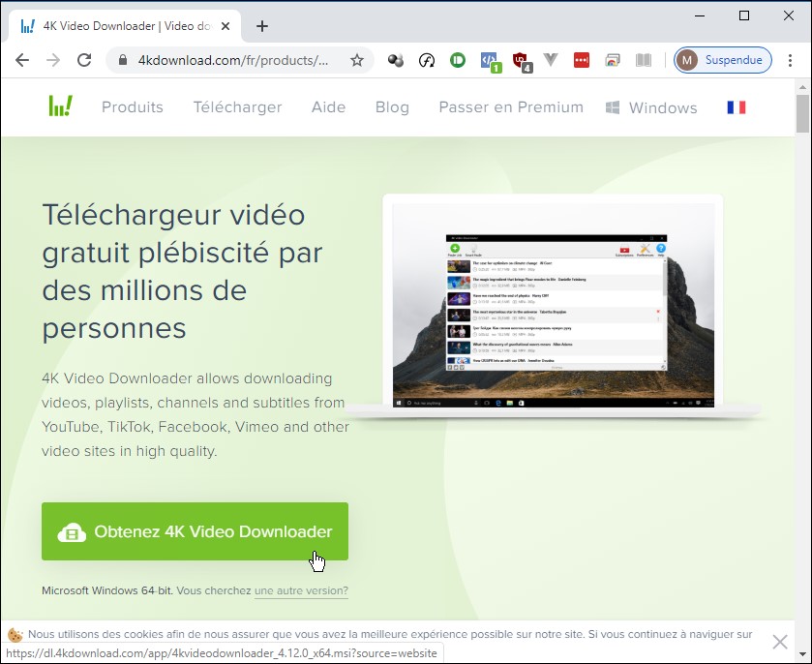Minimize the Chrome window
Screen dimensions: 812x664
click(700, 15)
